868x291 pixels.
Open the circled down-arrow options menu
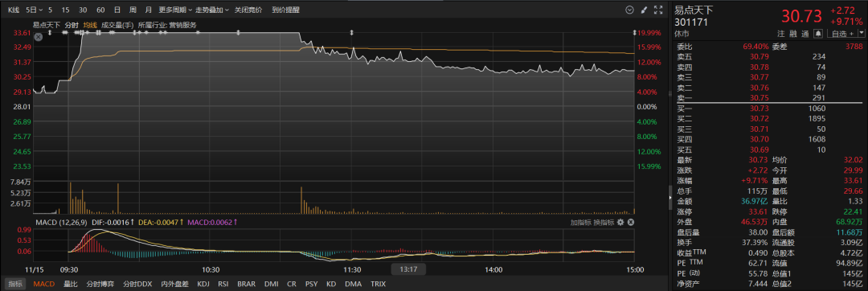coord(629,10)
